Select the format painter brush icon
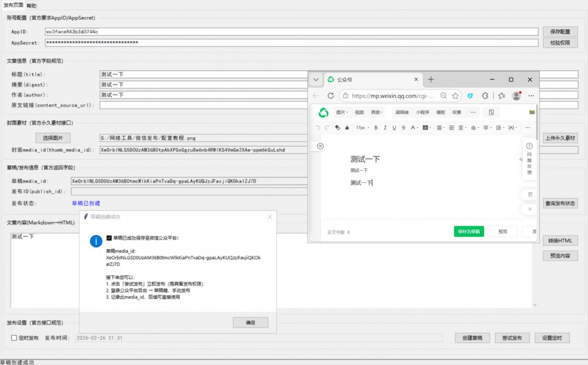This screenshot has height=365, width=588. pyautogui.click(x=347, y=128)
